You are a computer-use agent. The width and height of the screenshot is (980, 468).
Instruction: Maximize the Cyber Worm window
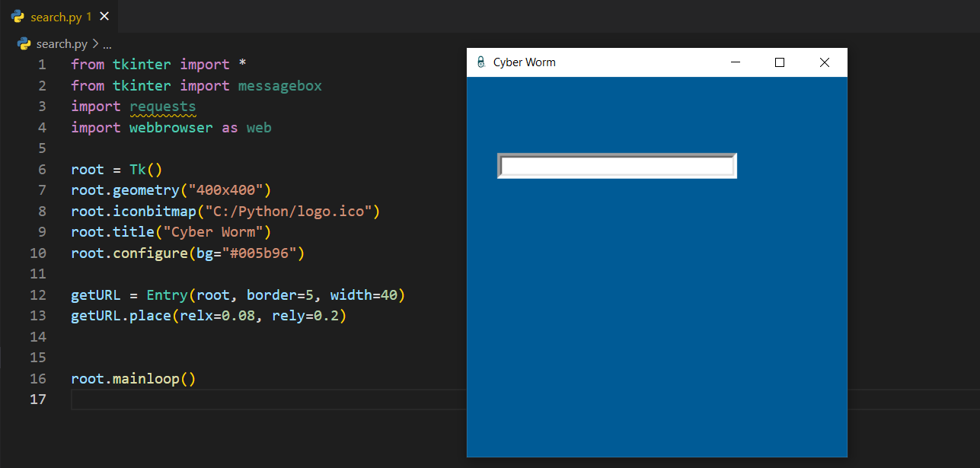pyautogui.click(x=780, y=62)
